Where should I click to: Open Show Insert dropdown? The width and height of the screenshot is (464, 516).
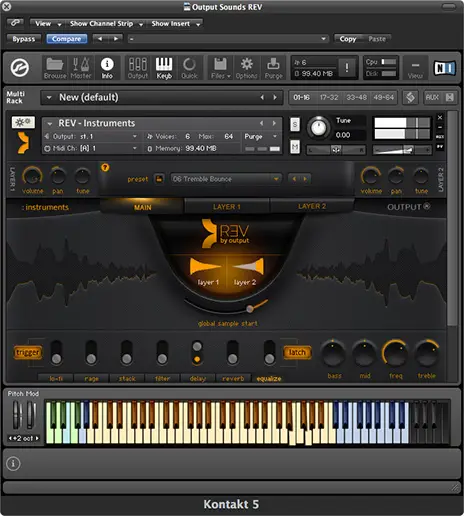175,24
